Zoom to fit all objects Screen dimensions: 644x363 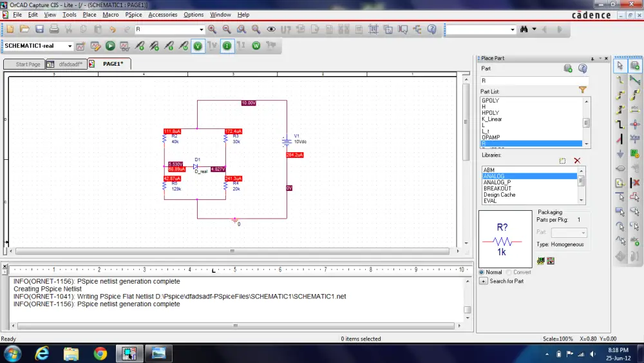[256, 29]
